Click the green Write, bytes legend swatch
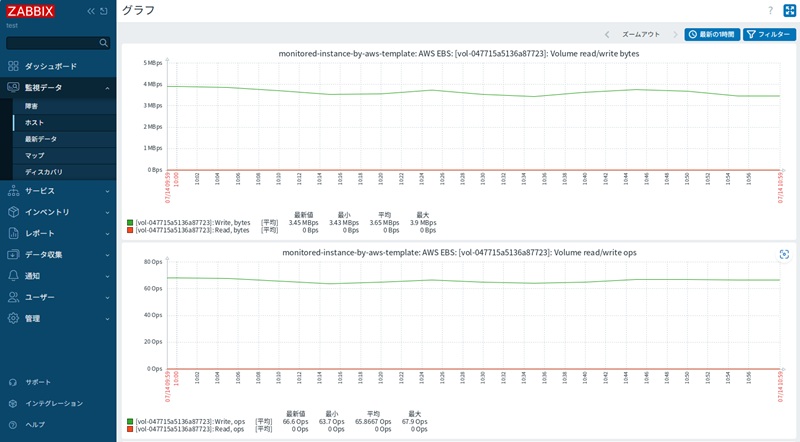This screenshot has width=800, height=442. click(130, 223)
